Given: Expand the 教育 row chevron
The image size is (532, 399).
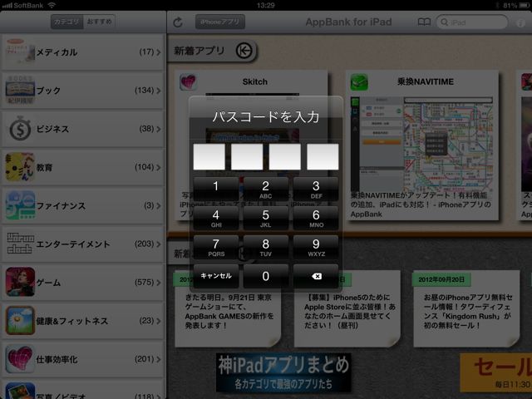Looking at the screenshot, I should (x=159, y=167).
